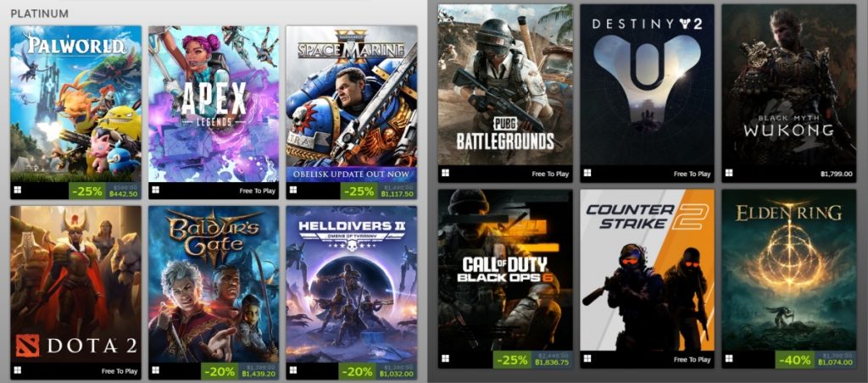Click Free To Play label under Dota 2
Screen dimensions: 868x383
pos(119,371)
